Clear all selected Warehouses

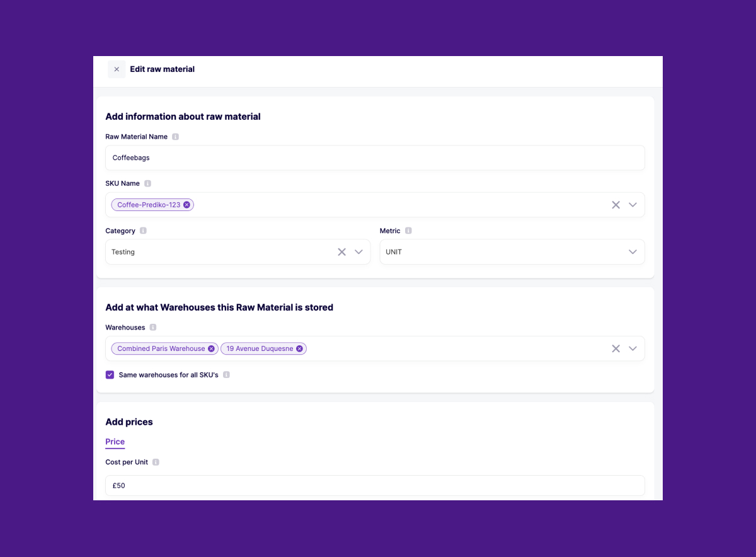[x=616, y=348]
